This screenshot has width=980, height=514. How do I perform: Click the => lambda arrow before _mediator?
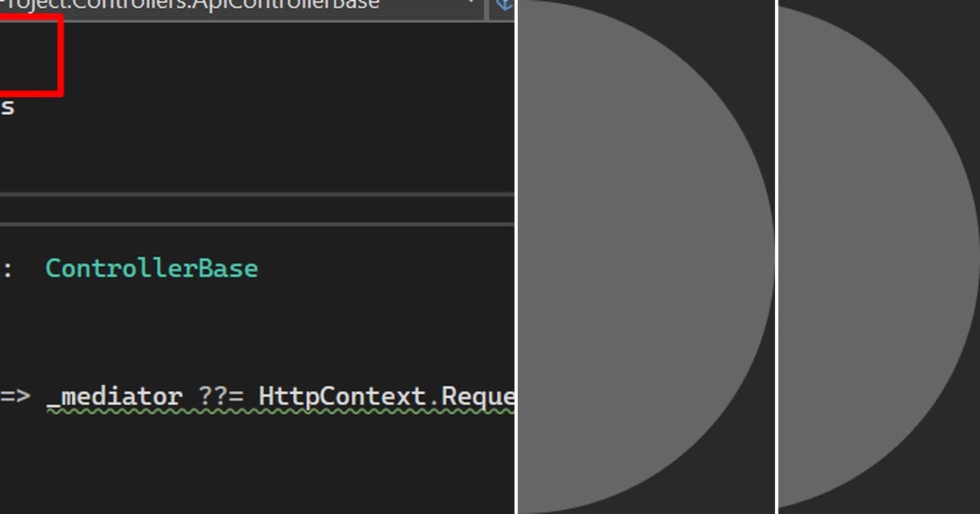pyautogui.click(x=15, y=397)
